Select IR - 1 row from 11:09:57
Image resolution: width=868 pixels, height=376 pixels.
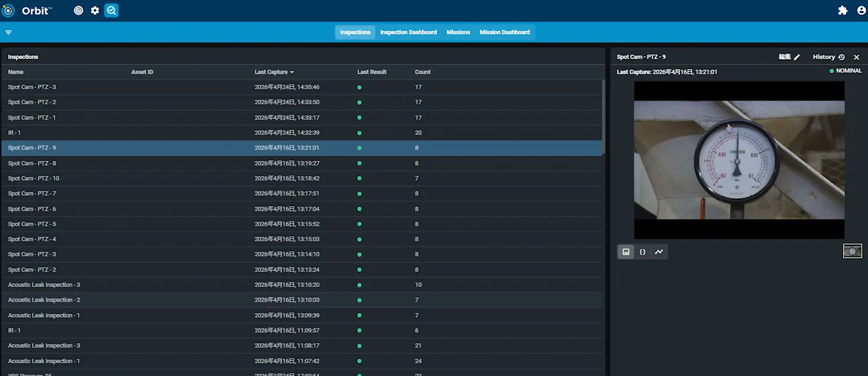[x=302, y=330]
